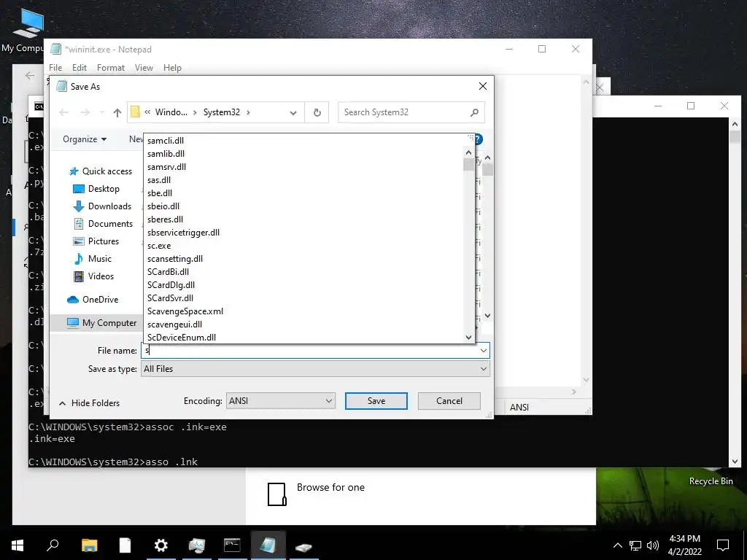Collapse folders with Hide Folders
Viewport: 747px width, 560px height.
89,402
